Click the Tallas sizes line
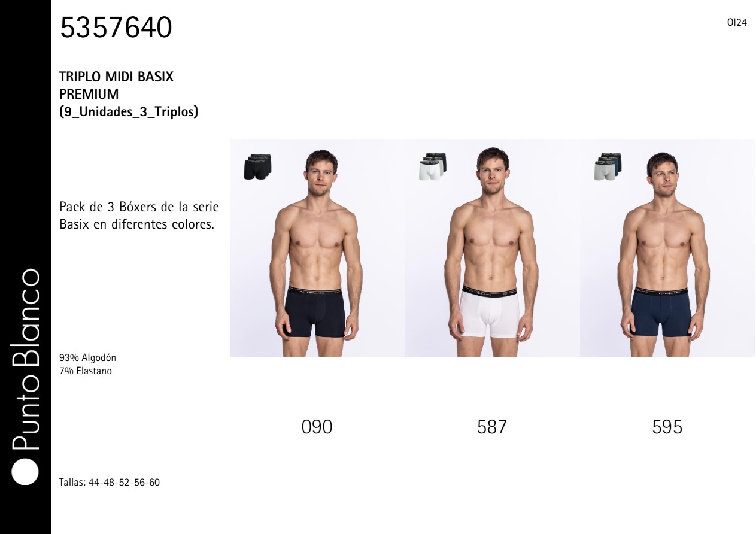The image size is (756, 534). coord(110,482)
